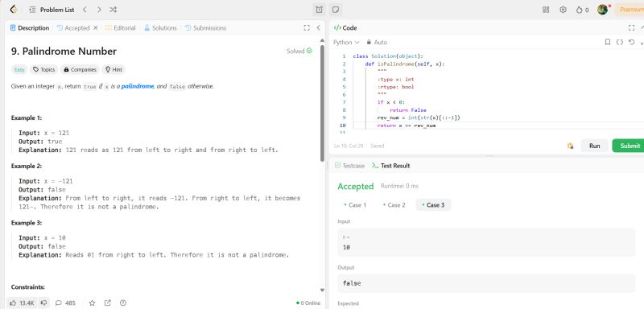Open the Python language dropdown

pyautogui.click(x=346, y=43)
